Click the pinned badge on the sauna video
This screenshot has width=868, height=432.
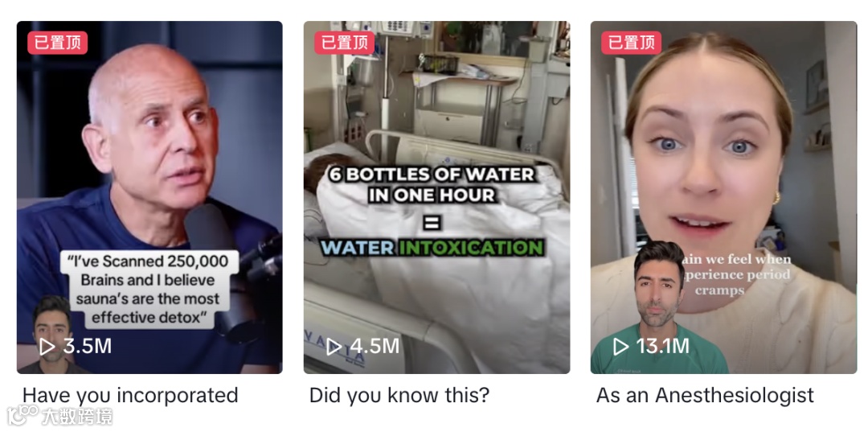[x=58, y=43]
